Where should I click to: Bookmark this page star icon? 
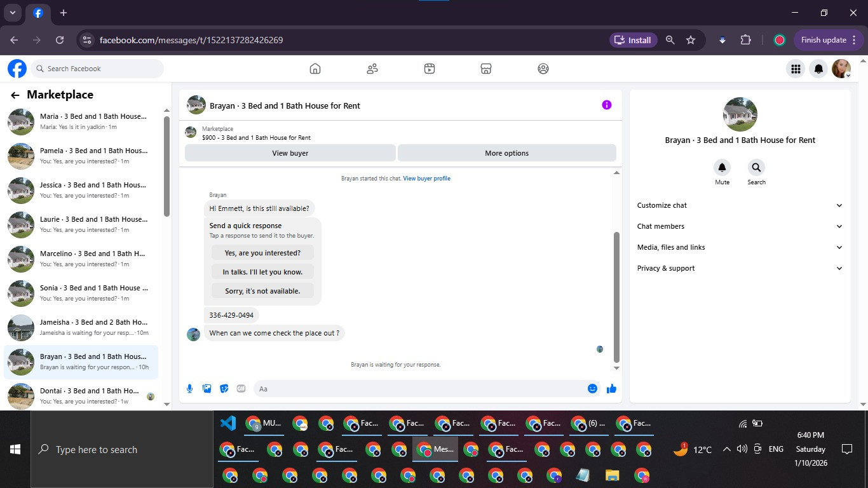691,40
